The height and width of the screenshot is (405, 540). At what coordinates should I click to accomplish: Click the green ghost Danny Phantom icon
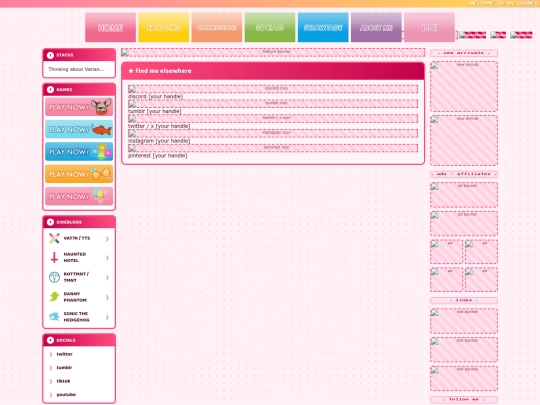click(x=54, y=297)
